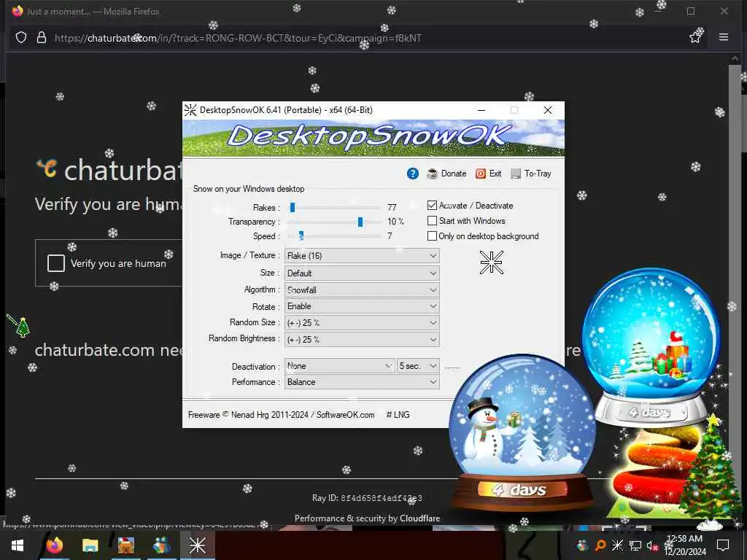This screenshot has height=560, width=747.
Task: Open the network tray icon
Action: point(635,545)
